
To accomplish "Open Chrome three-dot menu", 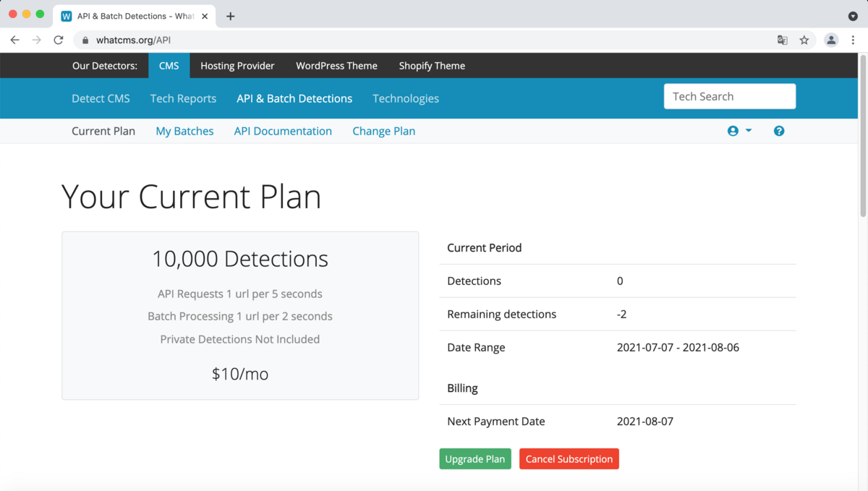I will [853, 40].
